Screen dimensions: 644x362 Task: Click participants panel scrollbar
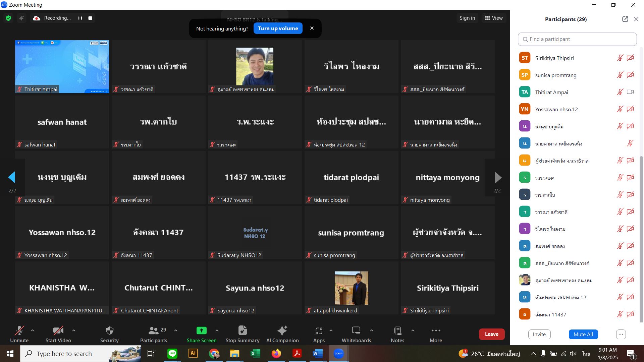click(641, 240)
